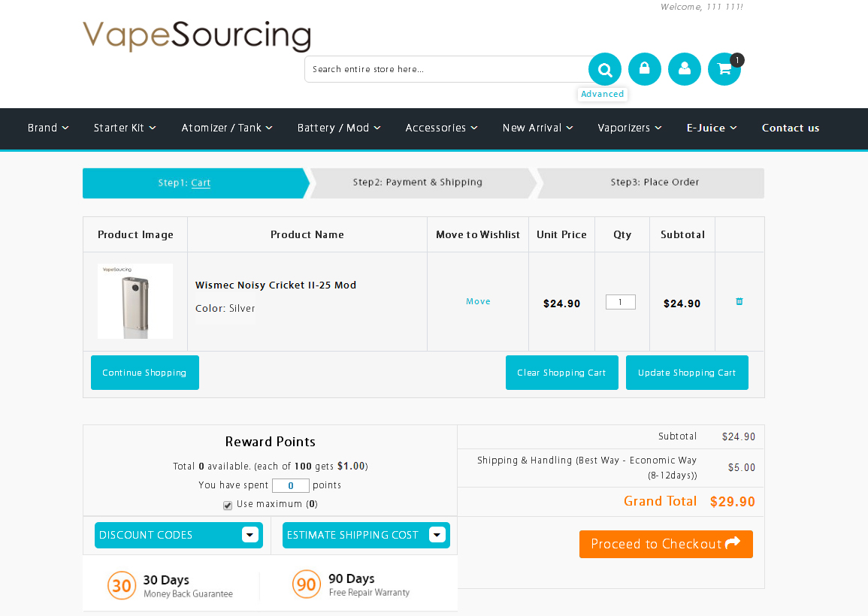Viewport: 868px width, 616px height.
Task: Expand the Accessories menu
Action: 441,128
